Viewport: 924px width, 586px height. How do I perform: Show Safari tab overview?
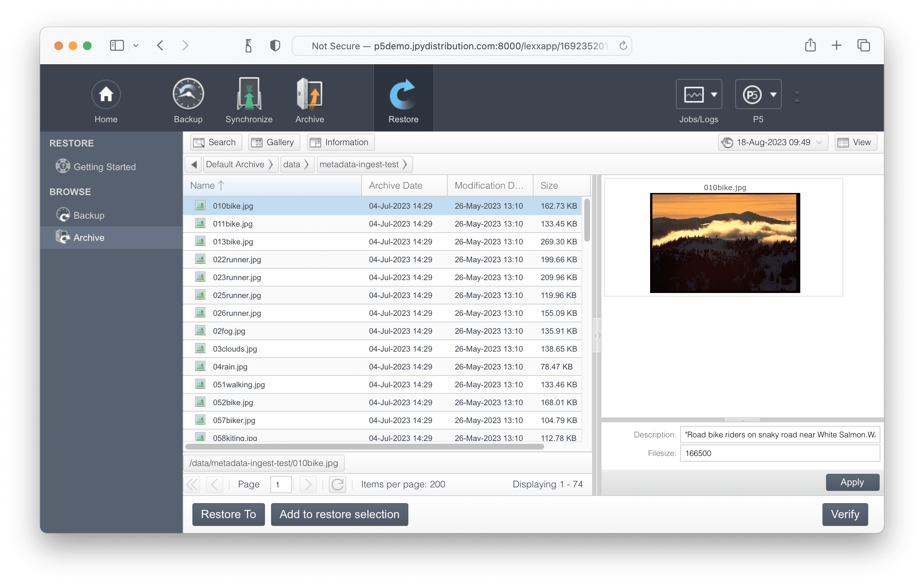click(863, 46)
